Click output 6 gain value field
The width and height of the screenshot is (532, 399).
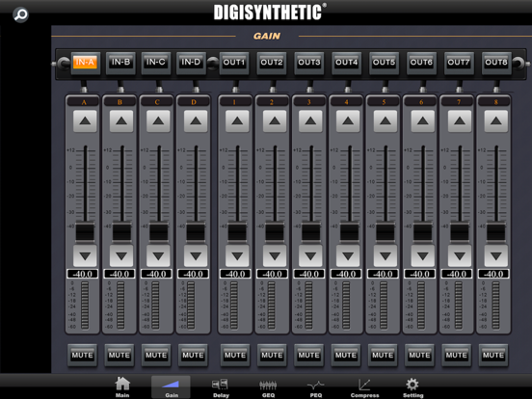click(419, 274)
